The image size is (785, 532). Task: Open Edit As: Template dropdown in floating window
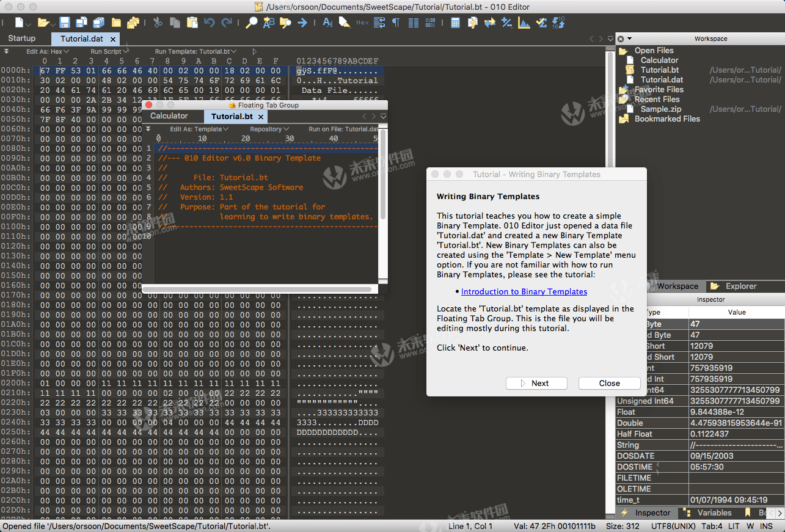pos(199,129)
